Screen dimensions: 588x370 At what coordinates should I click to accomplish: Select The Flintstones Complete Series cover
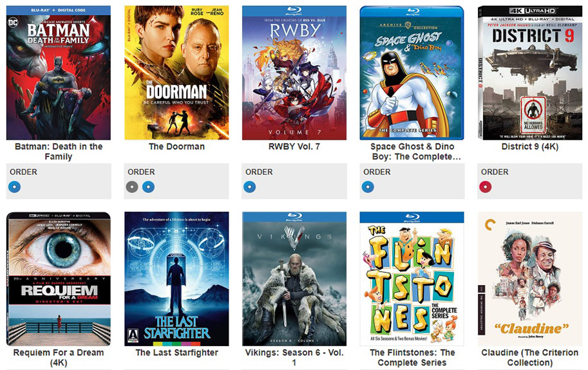[x=412, y=279]
